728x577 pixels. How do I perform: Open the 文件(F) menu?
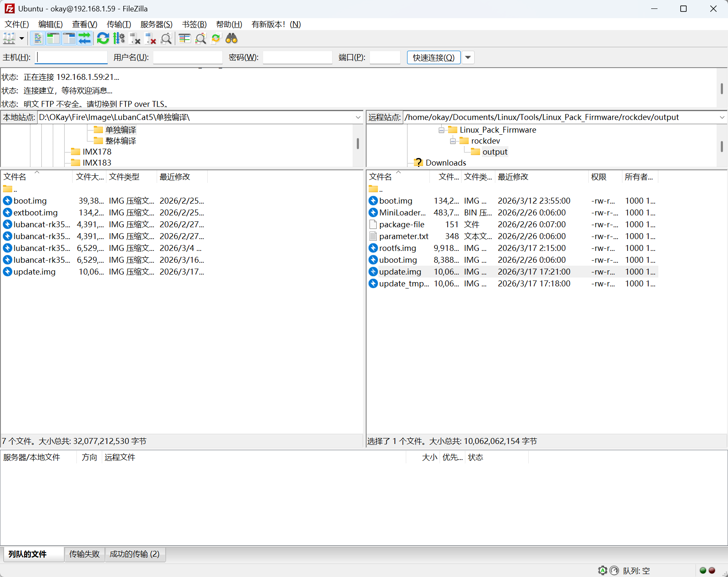click(17, 24)
